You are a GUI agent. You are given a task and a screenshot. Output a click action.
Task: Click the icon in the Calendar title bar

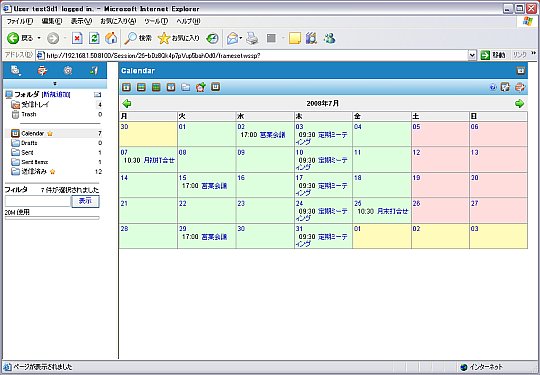[x=520, y=71]
